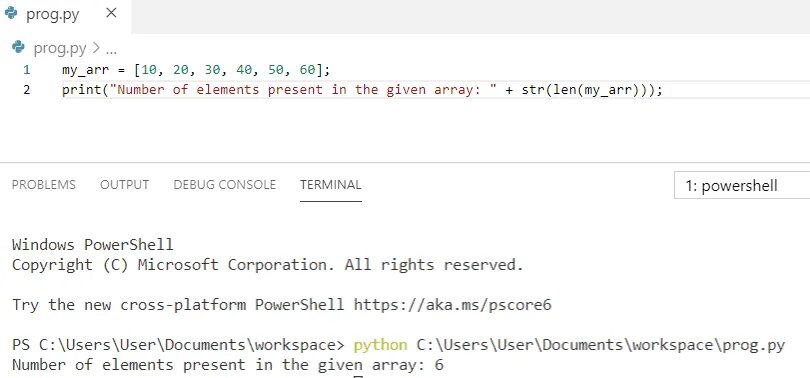
Task: Click the PS C:\Users\User\Documents\workspace> prompt
Action: (178, 345)
